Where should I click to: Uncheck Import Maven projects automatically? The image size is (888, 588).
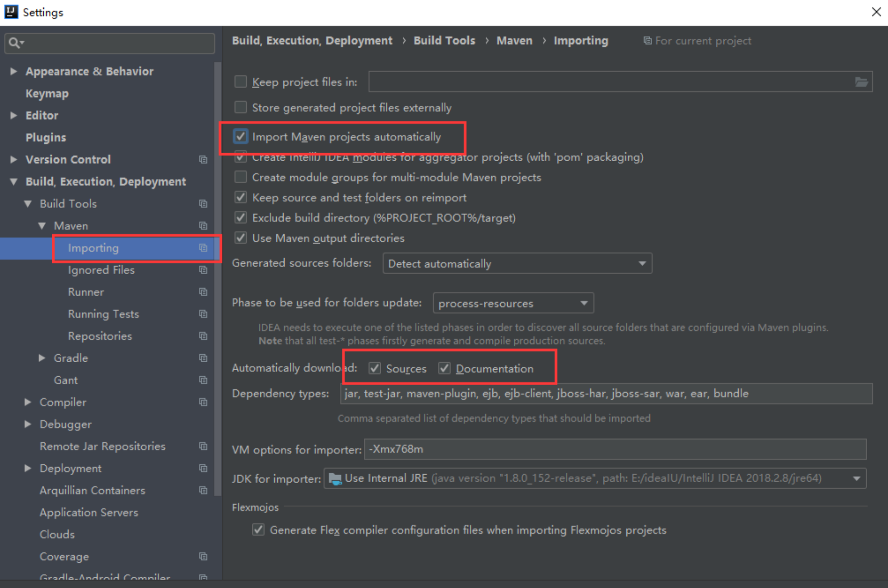(x=240, y=136)
